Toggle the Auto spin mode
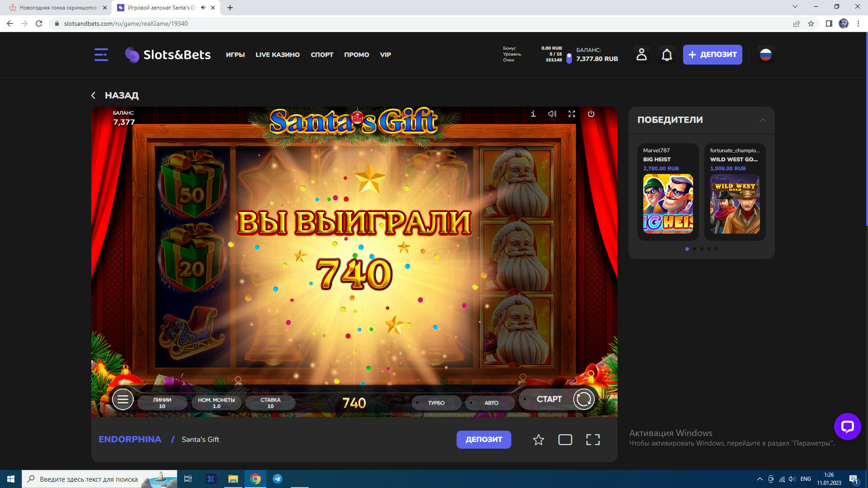This screenshot has width=868, height=488. 491,403
